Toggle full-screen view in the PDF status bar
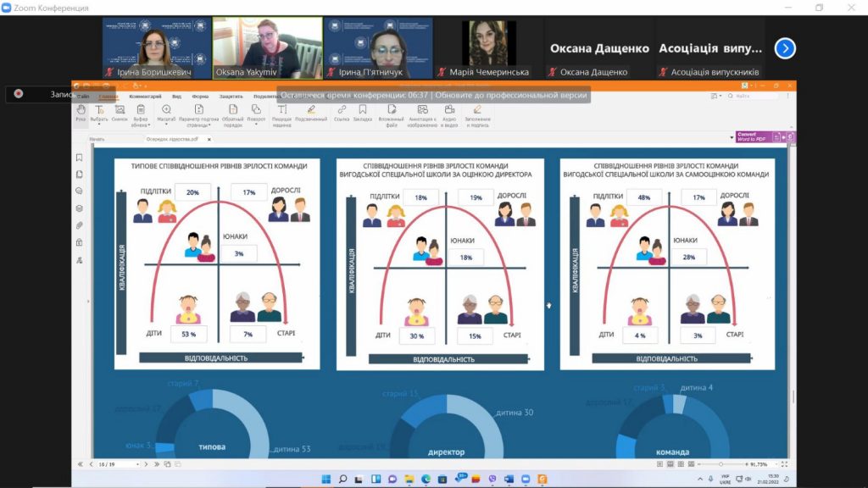868x488 pixels. pyautogui.click(x=784, y=464)
